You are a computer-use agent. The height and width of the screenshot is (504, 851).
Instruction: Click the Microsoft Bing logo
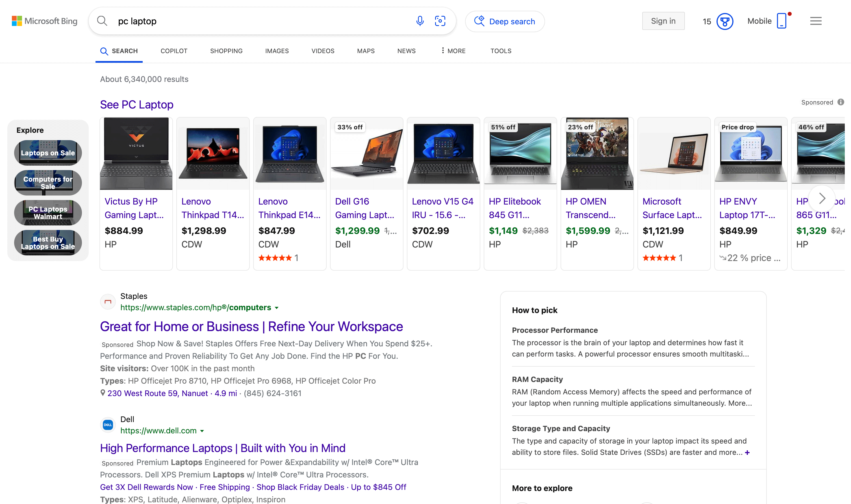44,21
